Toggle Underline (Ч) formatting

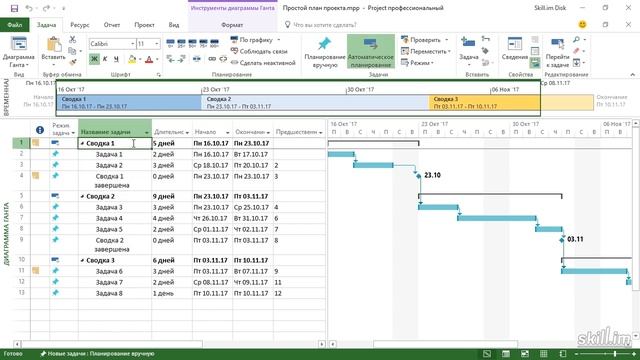click(x=116, y=59)
